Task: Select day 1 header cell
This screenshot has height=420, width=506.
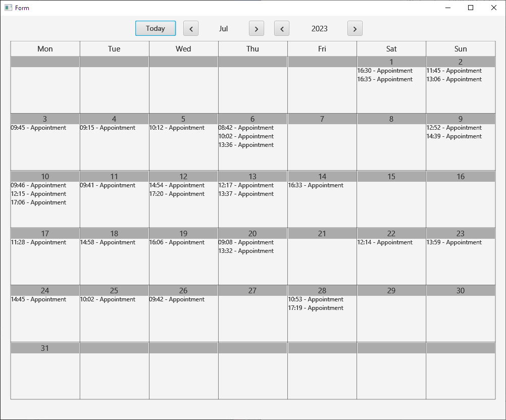Action: click(x=391, y=62)
